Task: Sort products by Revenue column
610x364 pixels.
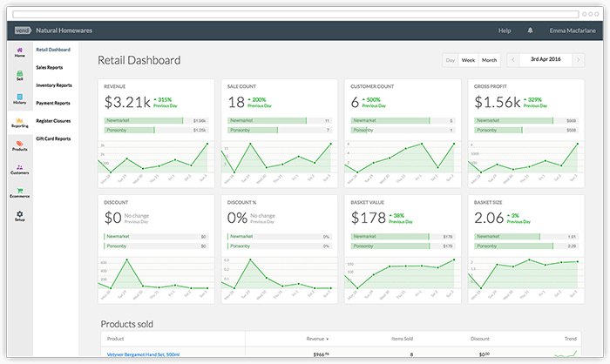Action: (x=317, y=339)
